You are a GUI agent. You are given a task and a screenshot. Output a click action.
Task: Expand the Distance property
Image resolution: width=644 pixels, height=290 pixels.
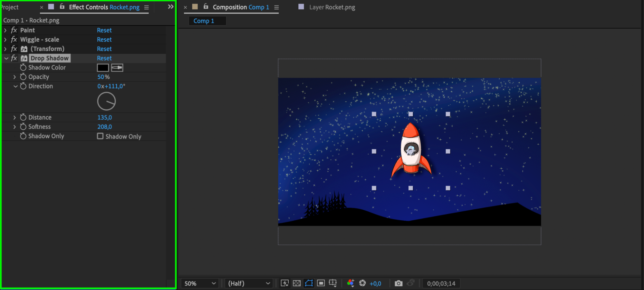(14, 117)
